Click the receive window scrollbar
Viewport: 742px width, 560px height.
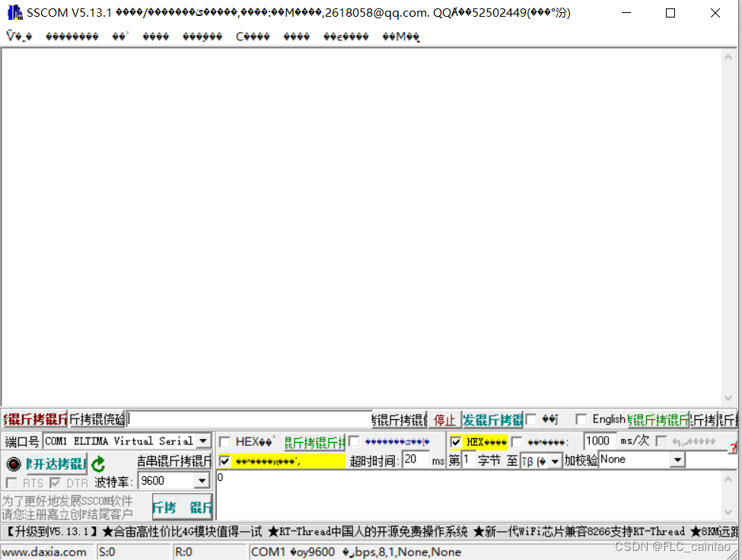(x=729, y=228)
